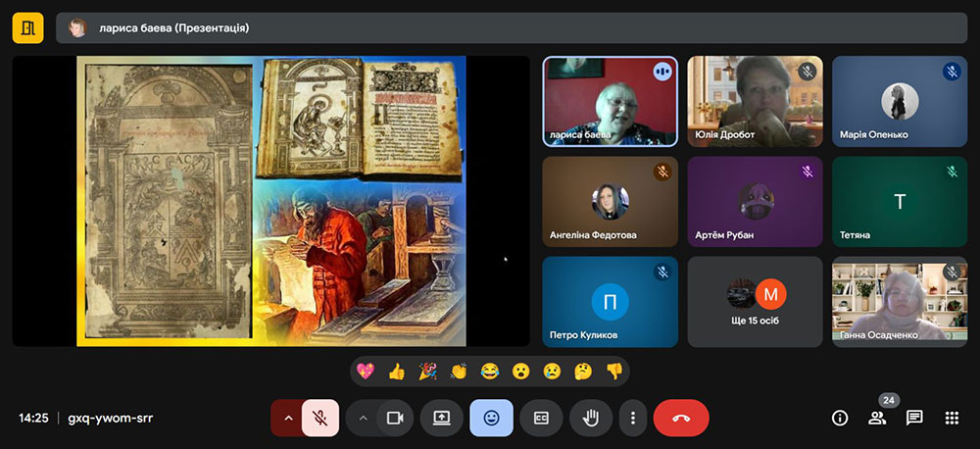Select Юлія Дробот video tile
Viewport: 980px width, 449px height.
[754, 101]
